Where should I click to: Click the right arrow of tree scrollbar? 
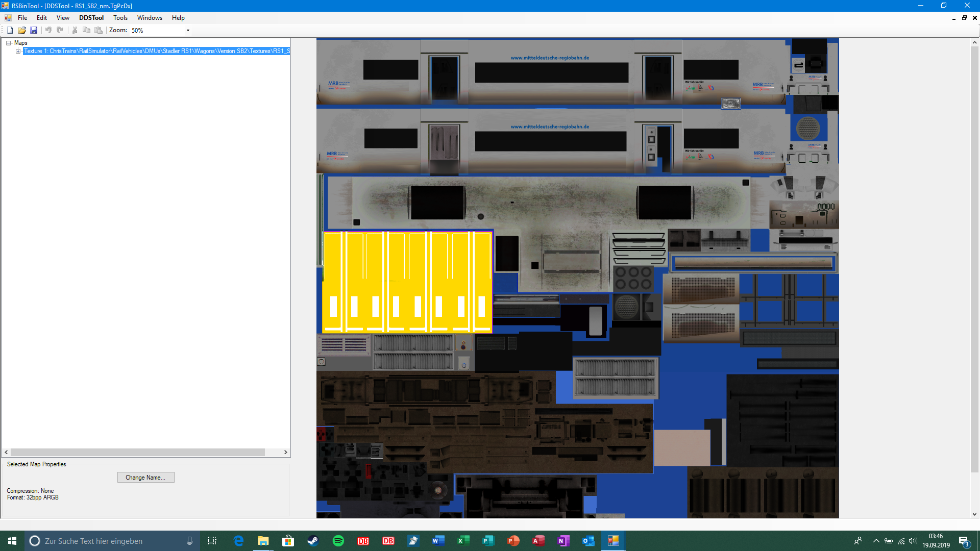pos(286,453)
